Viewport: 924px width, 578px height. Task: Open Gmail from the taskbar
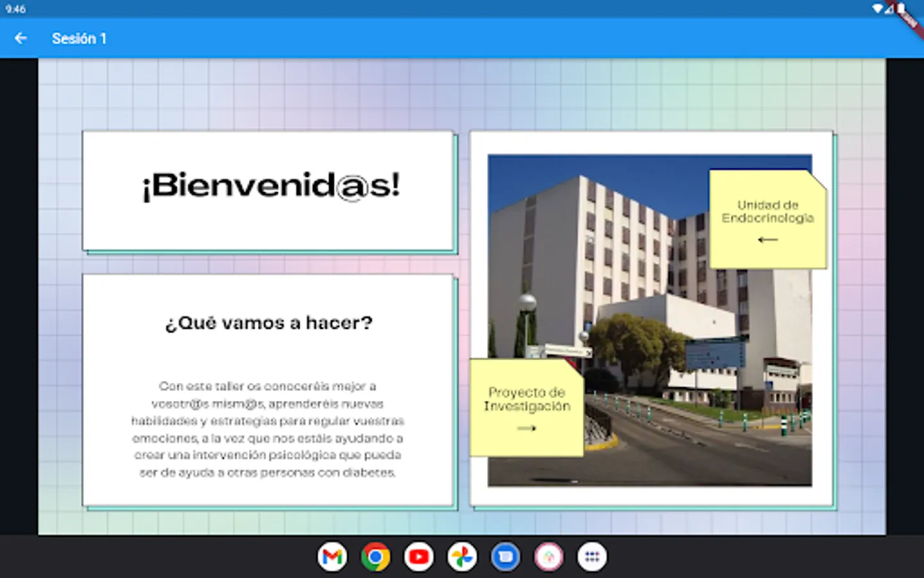point(332,557)
